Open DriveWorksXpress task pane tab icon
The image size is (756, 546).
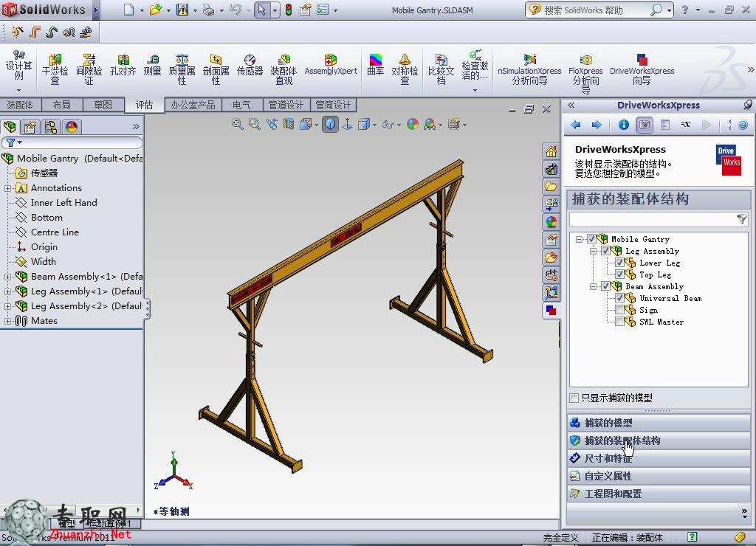click(551, 311)
